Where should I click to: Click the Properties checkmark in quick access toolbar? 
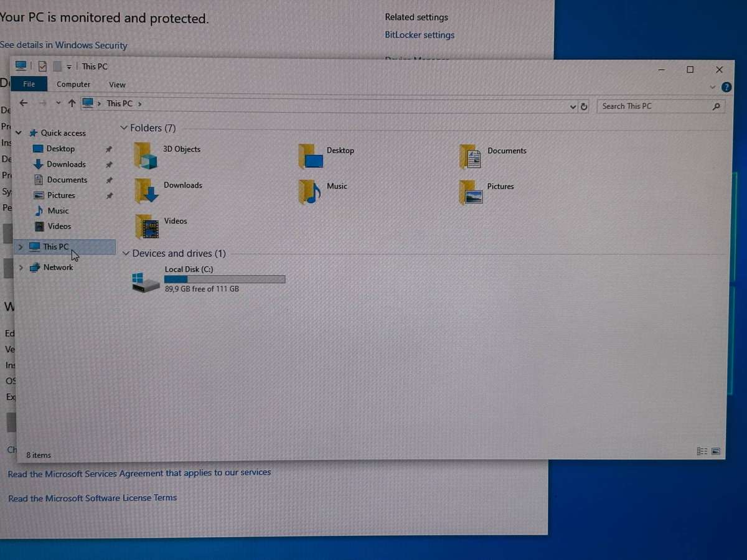click(42, 66)
